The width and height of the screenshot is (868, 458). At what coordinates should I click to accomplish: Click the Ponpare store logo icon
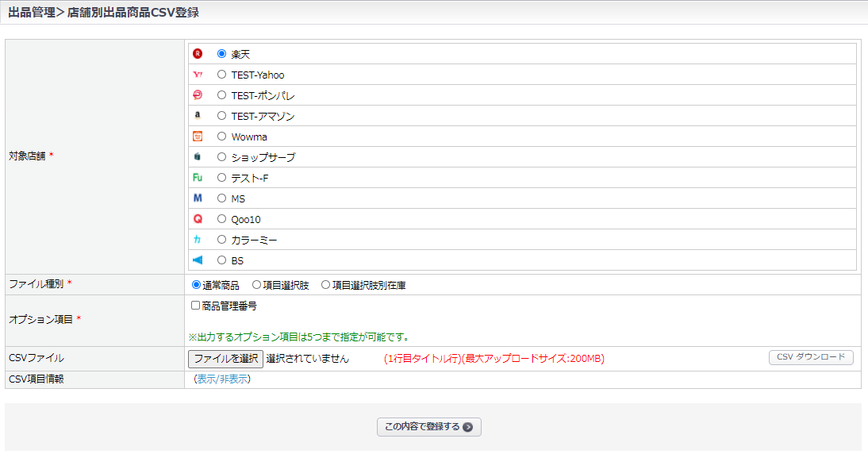[198, 95]
